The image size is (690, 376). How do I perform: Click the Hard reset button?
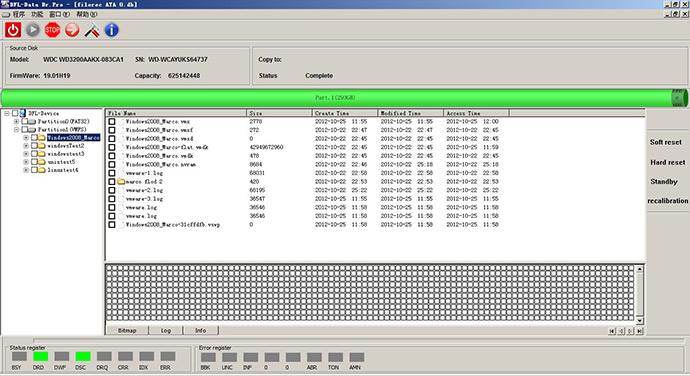point(668,162)
